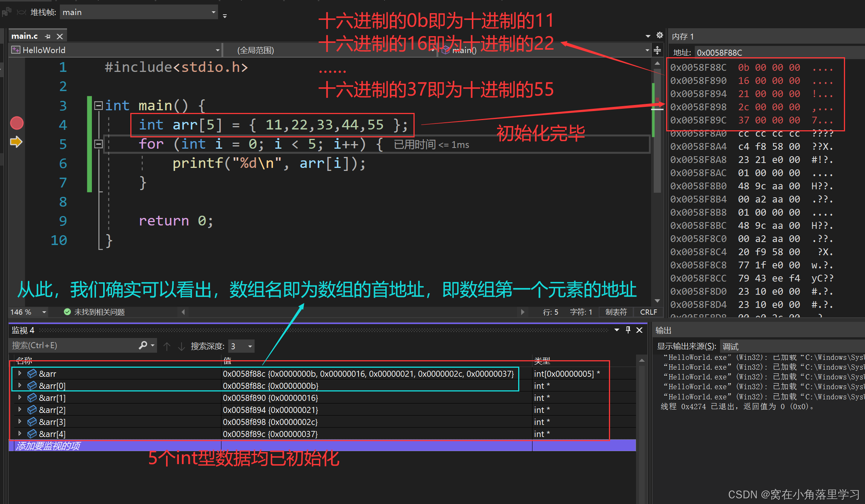Expand the &arr[4] watch entry
865x504 pixels.
pos(20,434)
